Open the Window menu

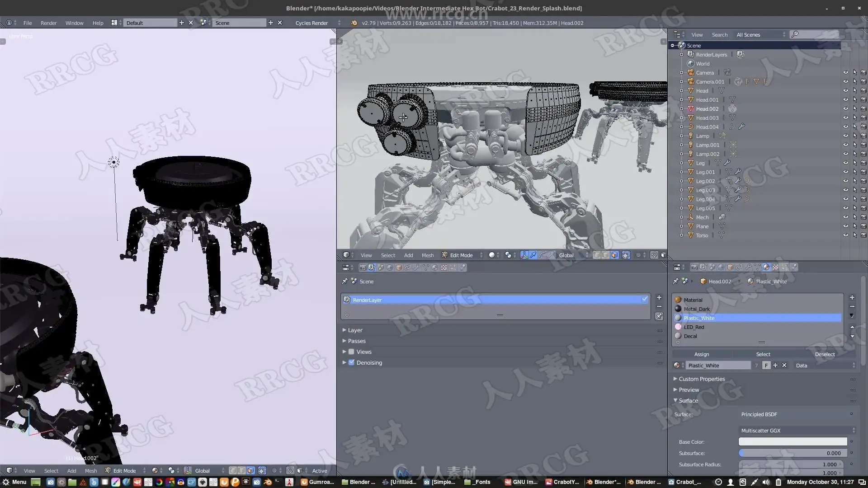74,23
